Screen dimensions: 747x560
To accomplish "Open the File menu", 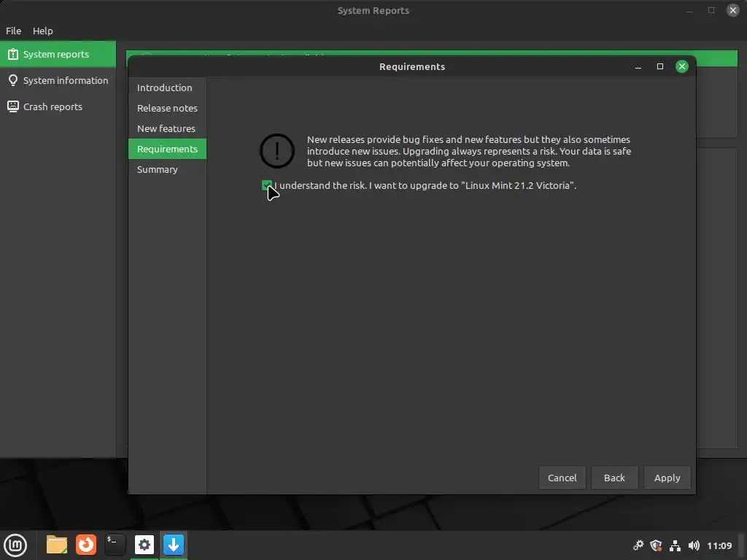I will [13, 31].
